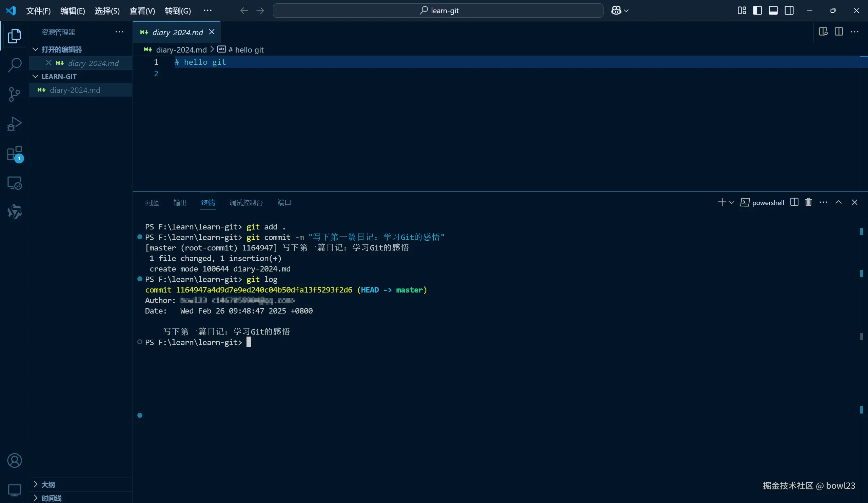This screenshot has width=868, height=503.
Task: Open the Extensions view with badge
Action: tap(14, 154)
